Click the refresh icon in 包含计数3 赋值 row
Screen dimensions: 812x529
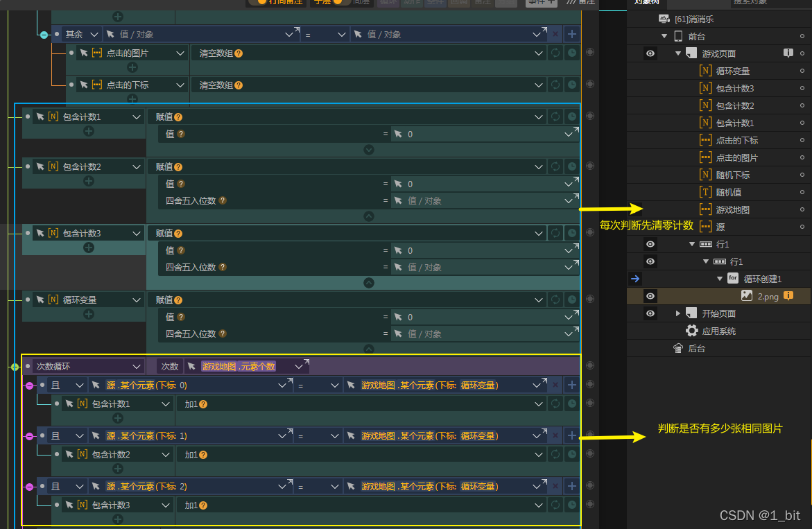(555, 234)
